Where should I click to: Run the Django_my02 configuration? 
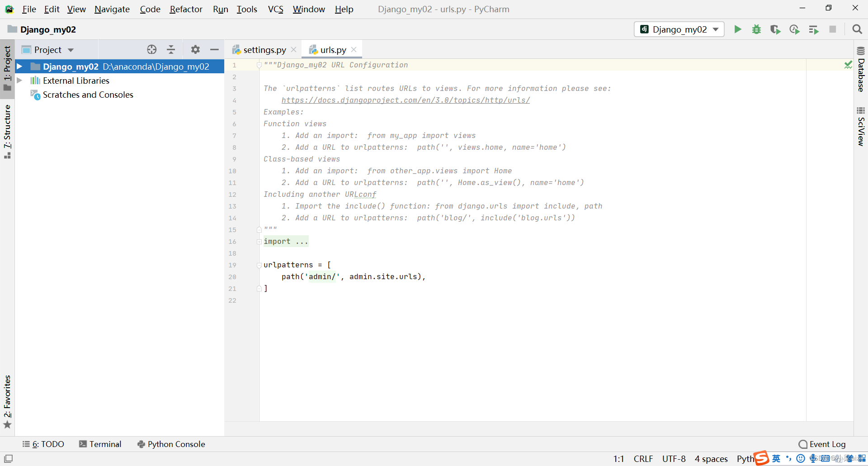(737, 29)
